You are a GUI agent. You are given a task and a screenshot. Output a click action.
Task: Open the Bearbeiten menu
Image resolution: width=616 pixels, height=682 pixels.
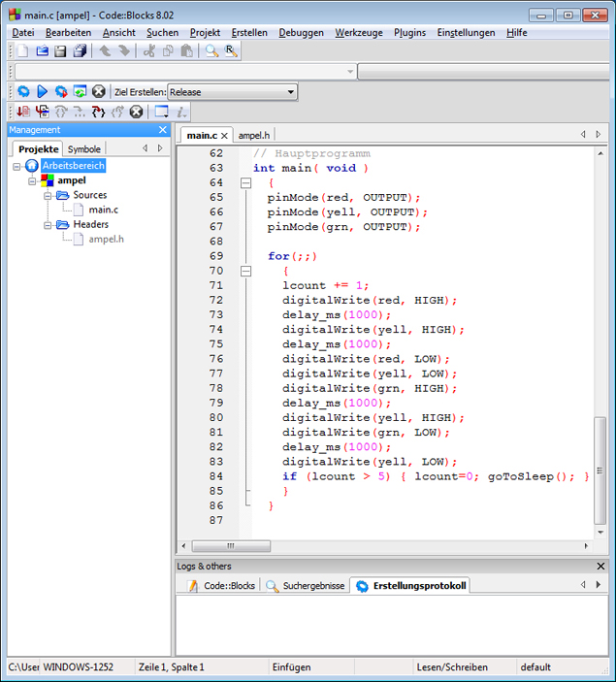tap(68, 33)
